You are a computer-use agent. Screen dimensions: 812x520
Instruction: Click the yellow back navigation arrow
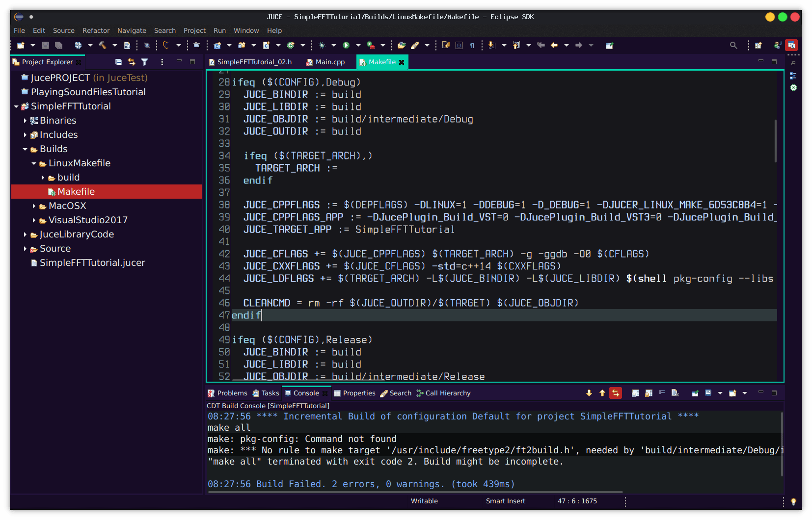554,45
